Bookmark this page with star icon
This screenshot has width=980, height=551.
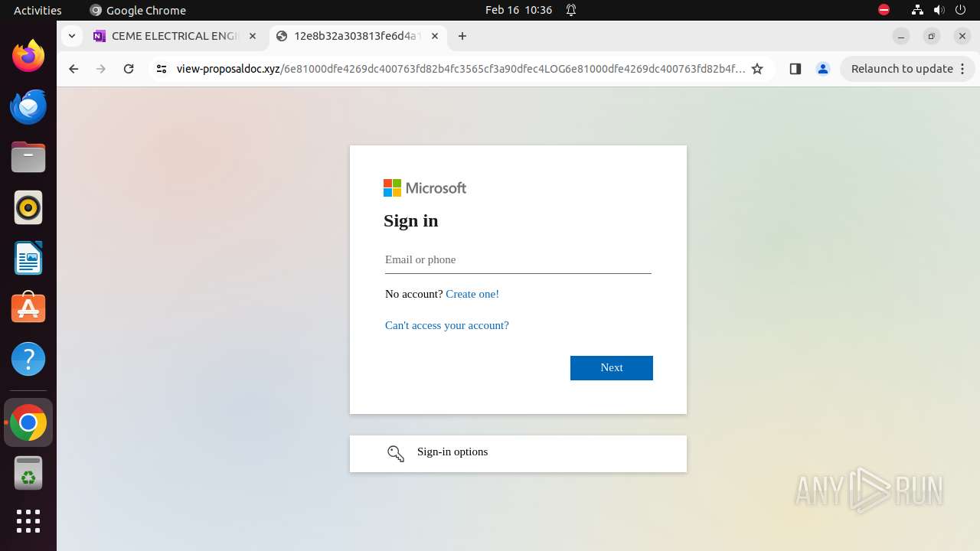click(757, 69)
